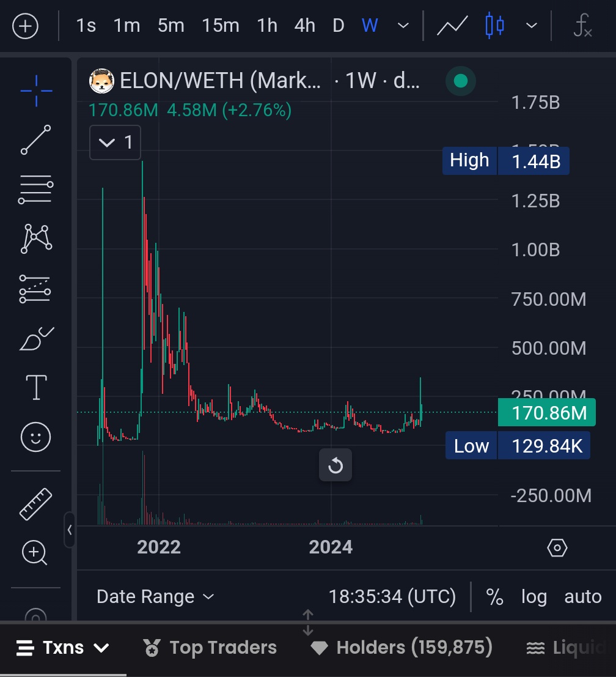The image size is (616, 677).
Task: Select the 1m timeframe
Action: tap(127, 26)
